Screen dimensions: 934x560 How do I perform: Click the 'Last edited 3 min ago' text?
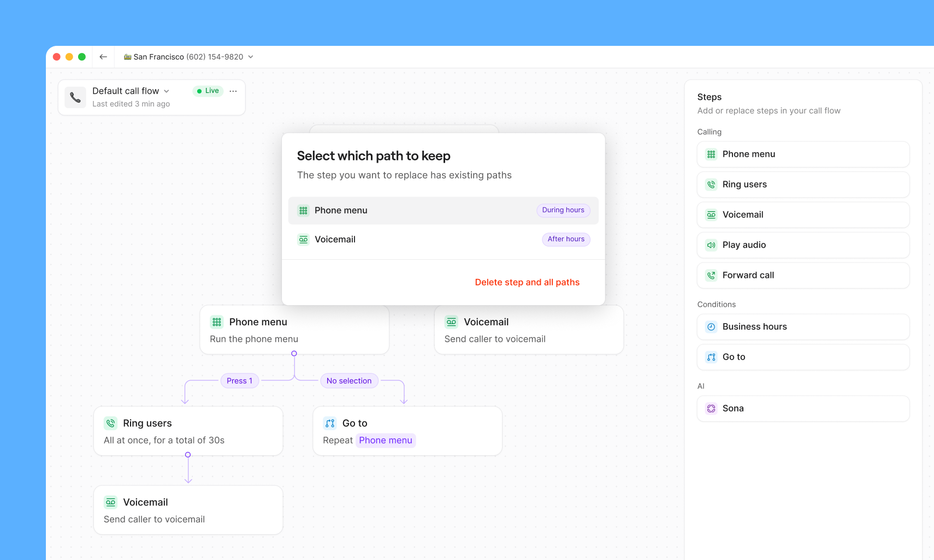coord(131,104)
